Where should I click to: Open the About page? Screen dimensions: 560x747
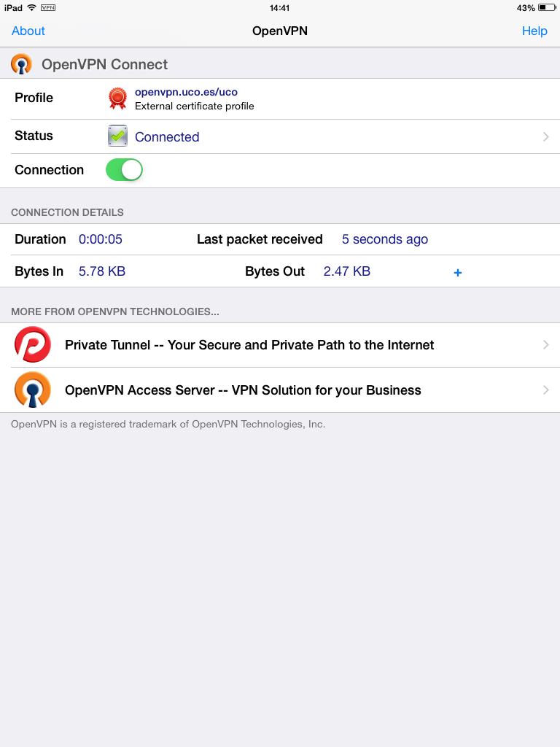point(28,31)
